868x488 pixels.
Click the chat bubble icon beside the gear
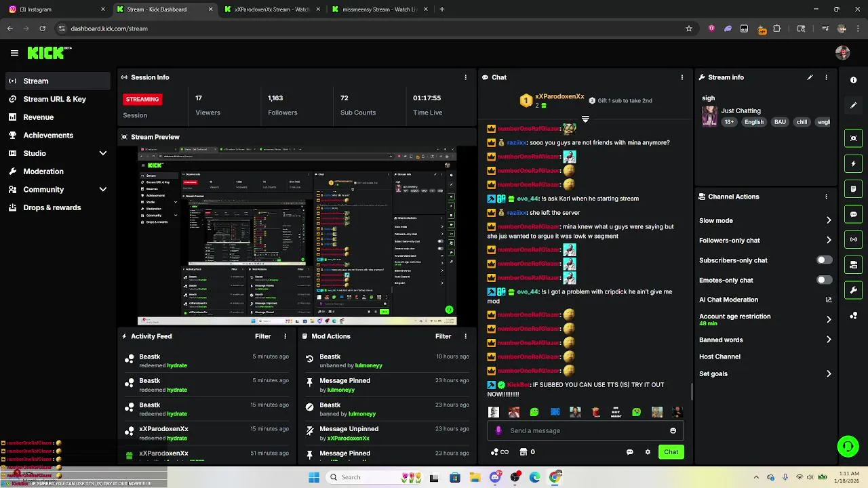pos(629,452)
